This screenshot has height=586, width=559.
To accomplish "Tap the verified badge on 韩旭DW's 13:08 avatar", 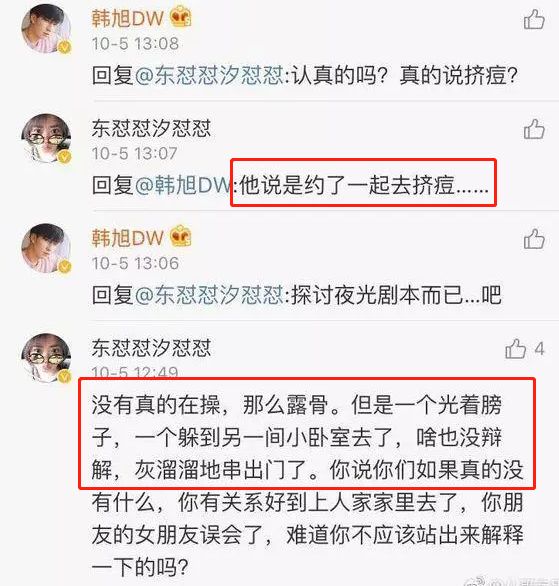I will [x=65, y=47].
